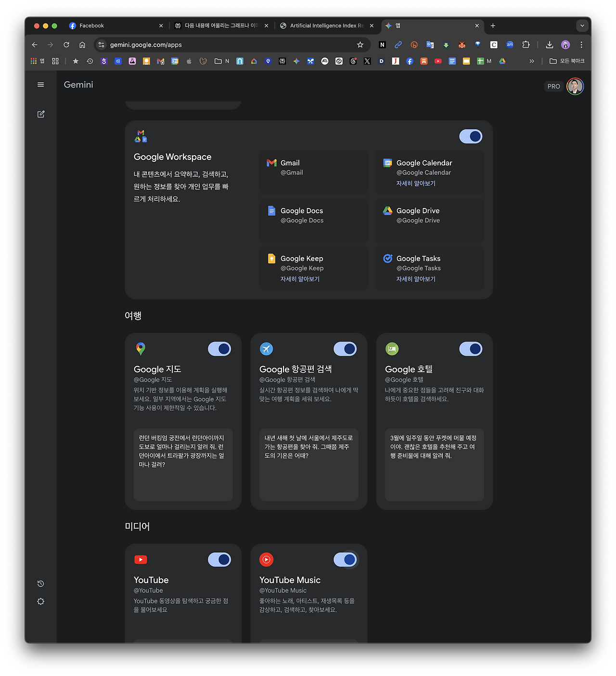The height and width of the screenshot is (676, 616).
Task: Open the Google Drive bookmark icon
Action: [502, 61]
